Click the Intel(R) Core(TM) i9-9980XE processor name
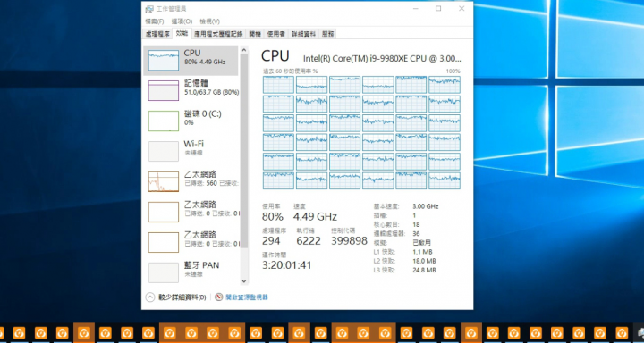 click(382, 59)
